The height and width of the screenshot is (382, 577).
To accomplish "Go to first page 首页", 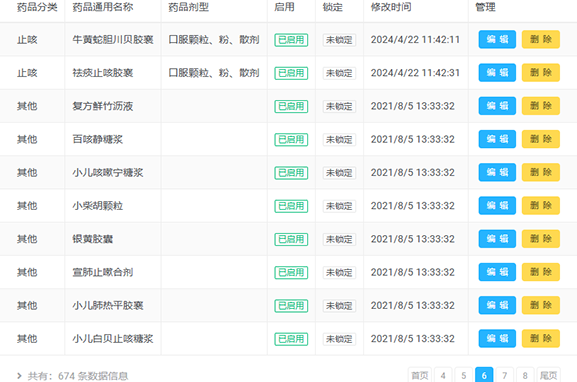I will click(420, 375).
